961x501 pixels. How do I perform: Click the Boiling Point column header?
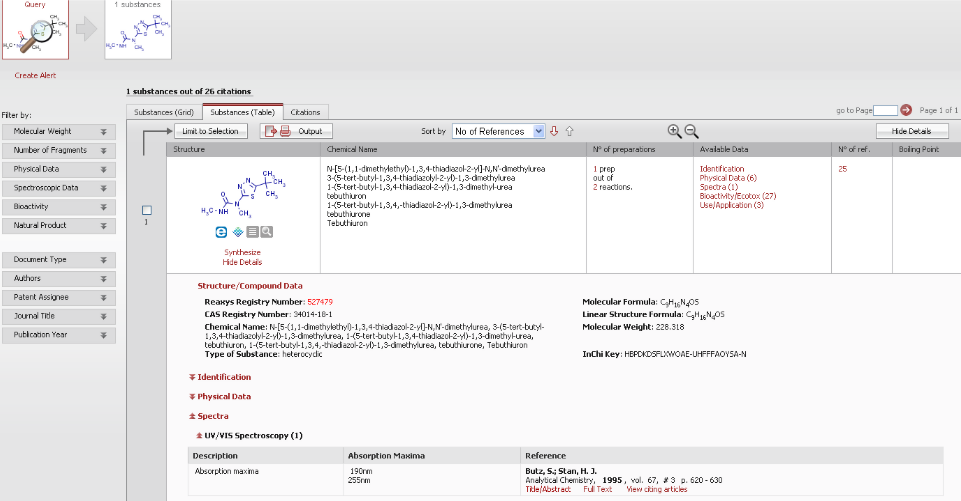click(x=926, y=150)
